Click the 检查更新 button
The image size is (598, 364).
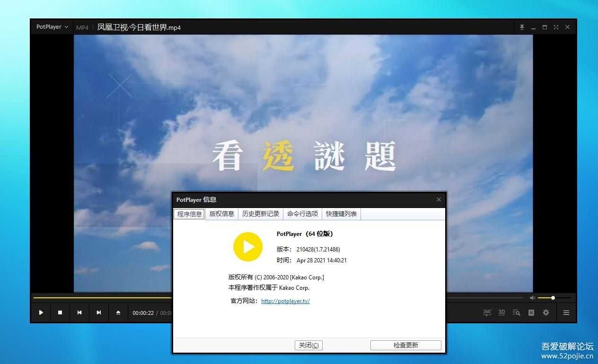pyautogui.click(x=406, y=345)
